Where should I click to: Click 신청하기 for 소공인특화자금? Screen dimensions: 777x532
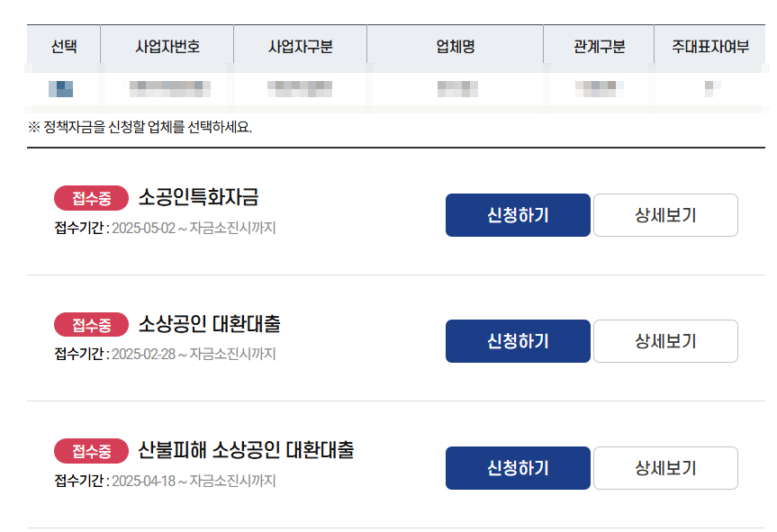coord(518,214)
